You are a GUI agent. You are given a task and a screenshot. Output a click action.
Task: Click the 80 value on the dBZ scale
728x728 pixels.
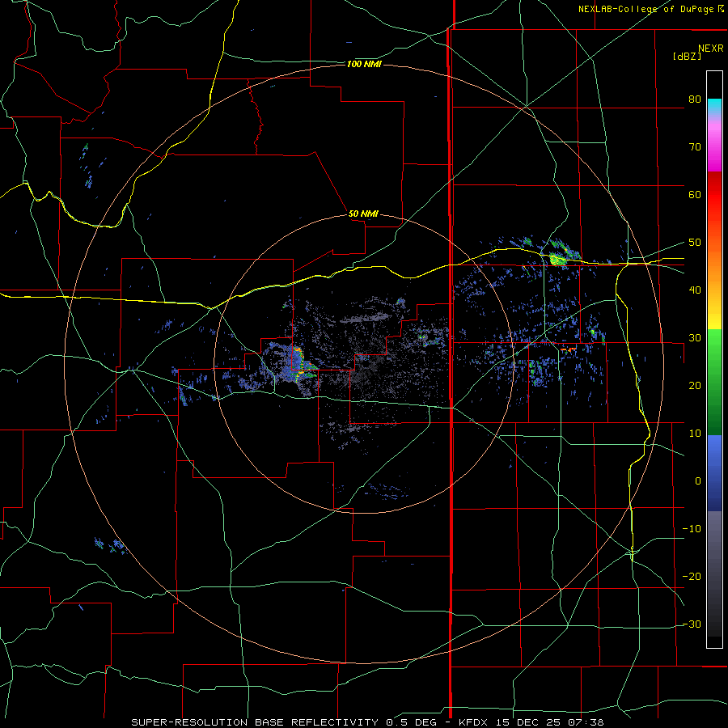(x=695, y=99)
